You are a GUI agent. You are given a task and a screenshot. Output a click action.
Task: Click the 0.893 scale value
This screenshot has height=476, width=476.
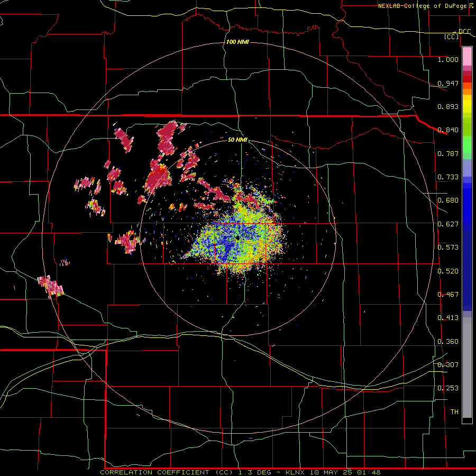tap(448, 106)
